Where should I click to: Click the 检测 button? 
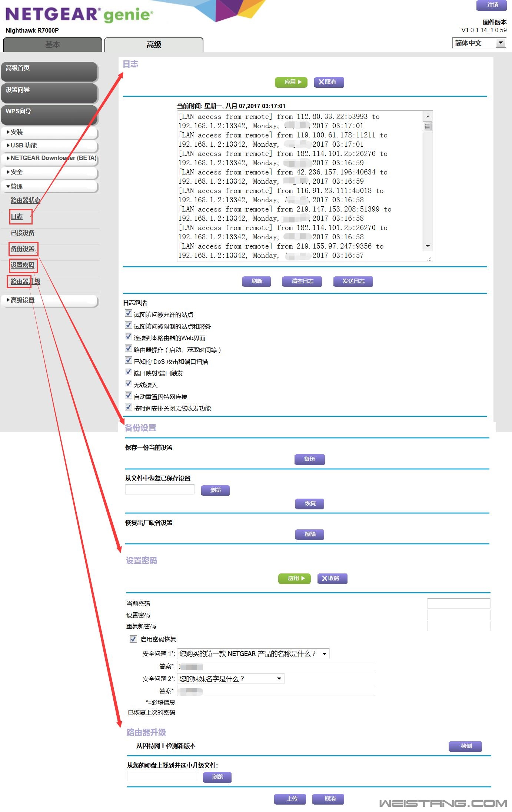pos(466,747)
